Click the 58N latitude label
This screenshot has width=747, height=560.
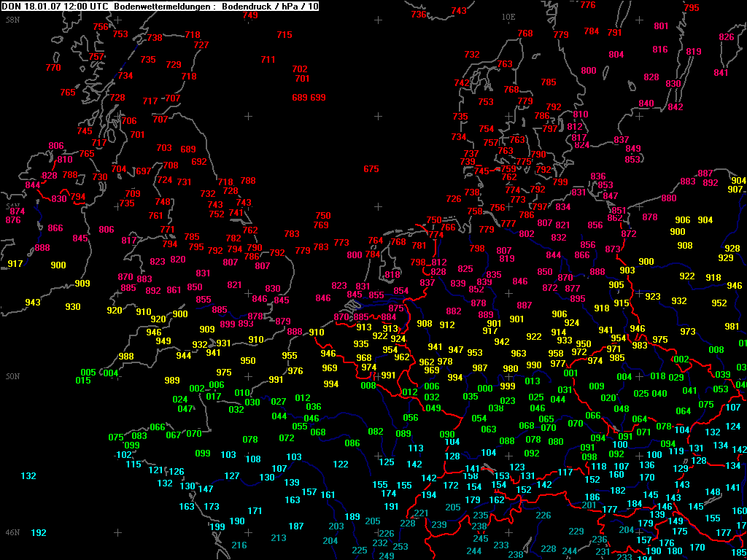[12, 20]
